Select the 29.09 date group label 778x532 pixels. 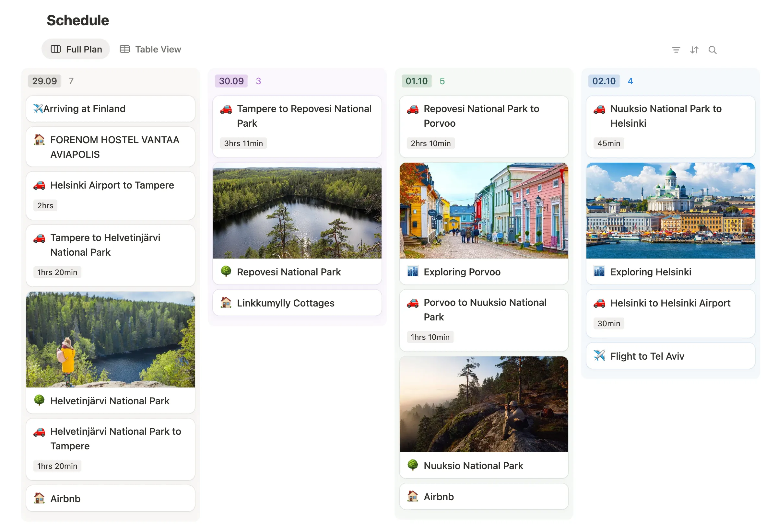coord(44,81)
